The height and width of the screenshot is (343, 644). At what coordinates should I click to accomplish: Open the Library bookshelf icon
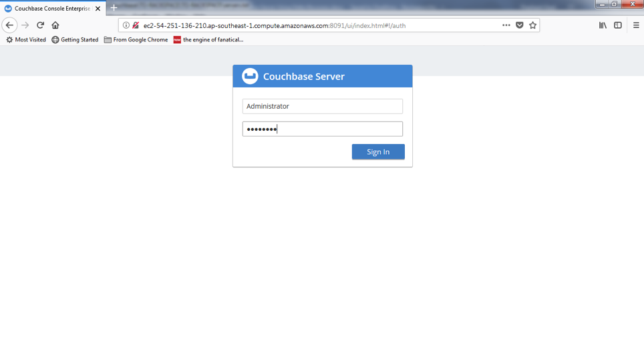click(x=603, y=25)
